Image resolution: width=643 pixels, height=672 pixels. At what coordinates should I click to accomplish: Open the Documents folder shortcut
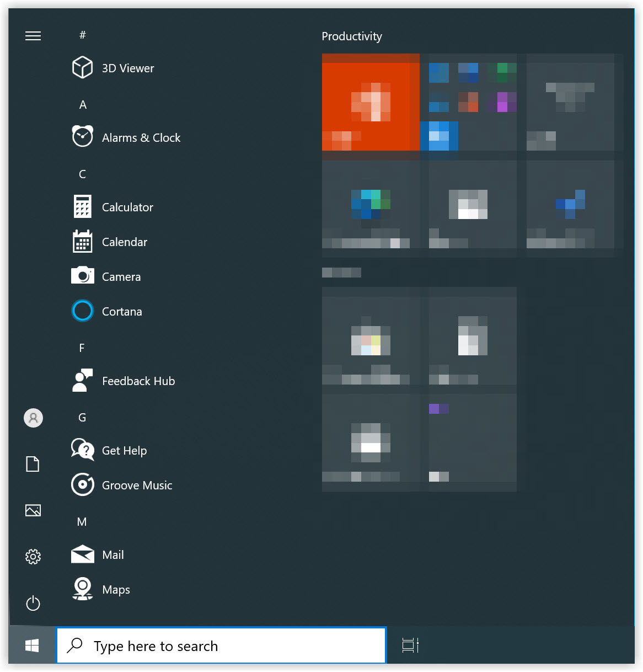pos(33,464)
